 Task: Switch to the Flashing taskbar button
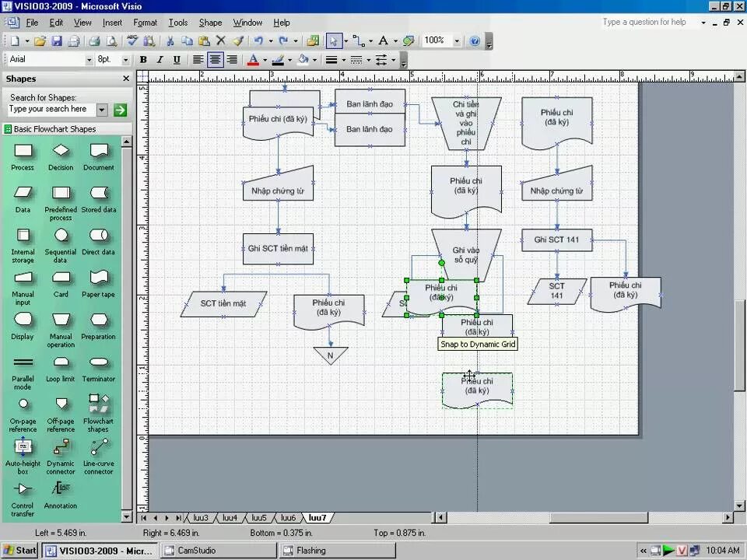[x=337, y=551]
